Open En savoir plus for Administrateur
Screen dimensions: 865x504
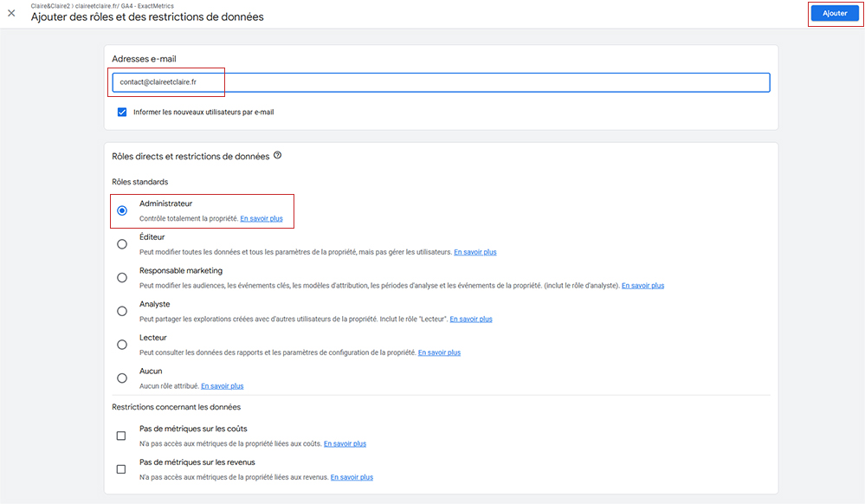click(261, 217)
